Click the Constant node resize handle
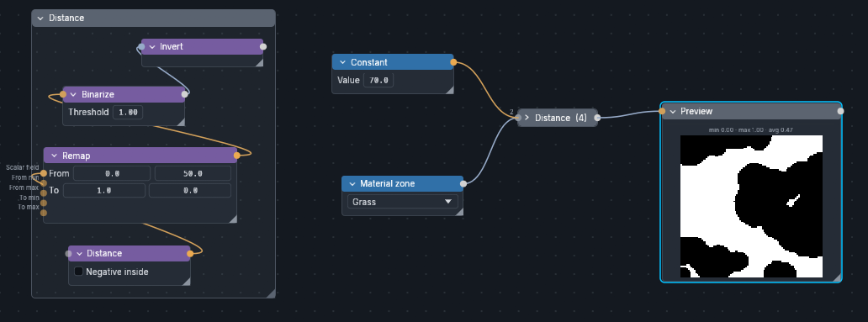The height and width of the screenshot is (322, 868). 449,90
